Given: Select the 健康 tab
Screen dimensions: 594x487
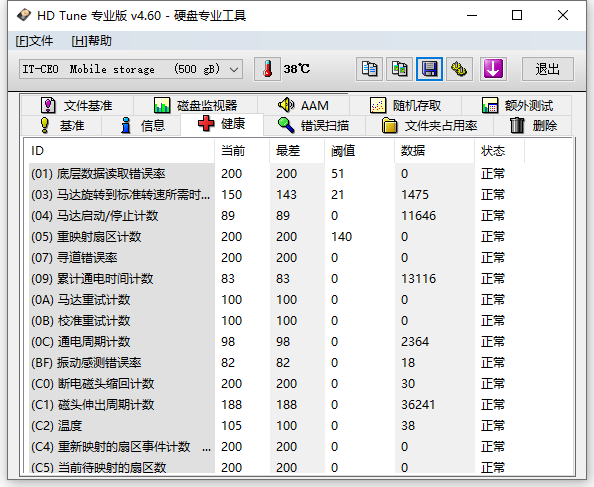Looking at the screenshot, I should click(222, 124).
